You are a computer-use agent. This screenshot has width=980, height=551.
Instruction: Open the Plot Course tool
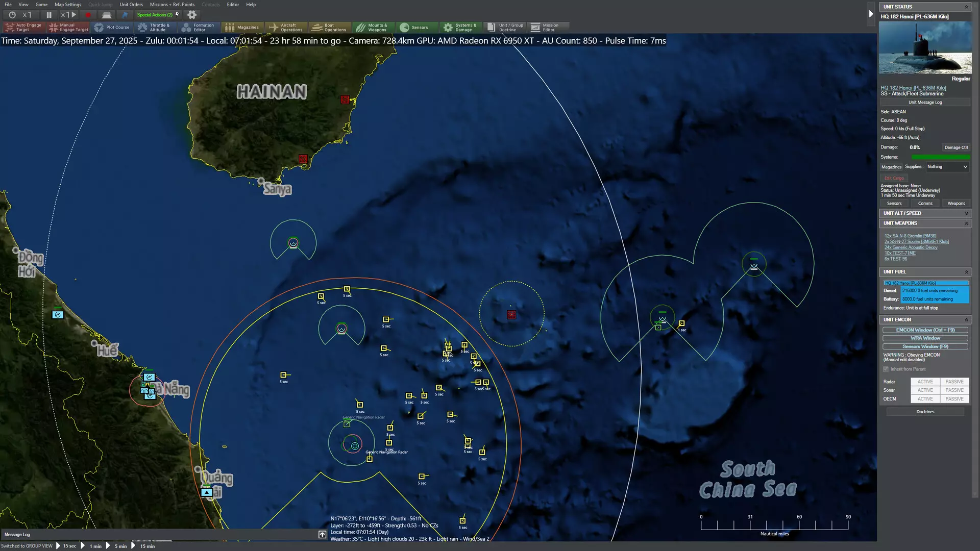(112, 28)
